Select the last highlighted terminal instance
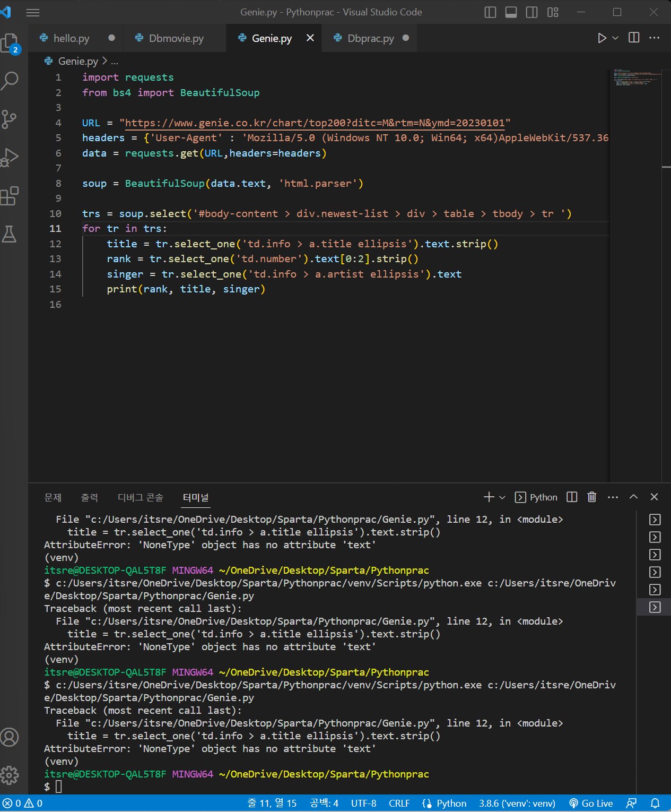The image size is (671, 812). click(655, 607)
